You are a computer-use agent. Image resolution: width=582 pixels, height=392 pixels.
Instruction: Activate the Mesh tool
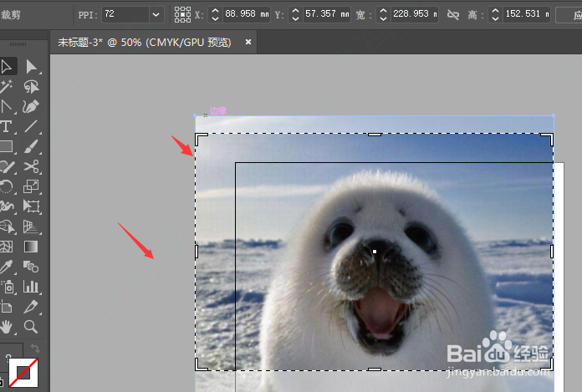coord(7,247)
